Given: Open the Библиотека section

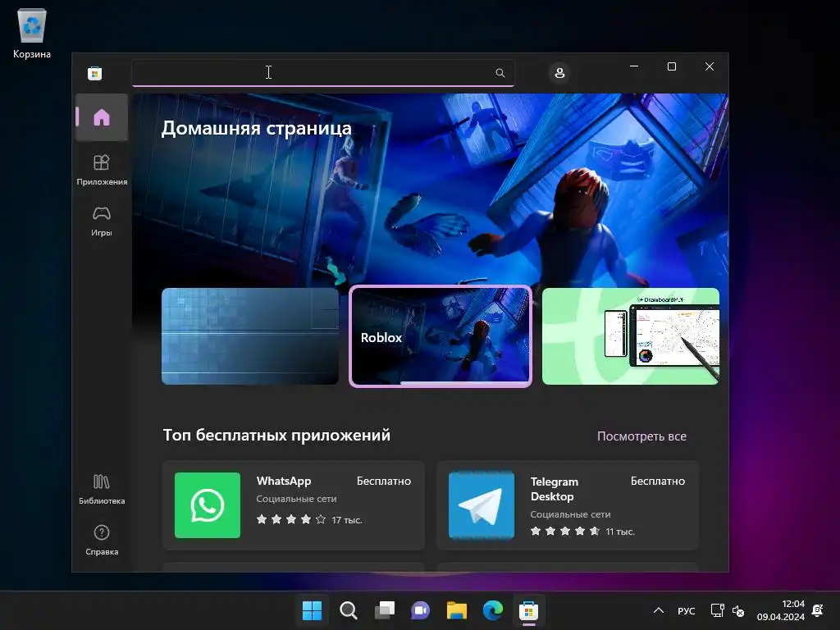Looking at the screenshot, I should coord(101,489).
